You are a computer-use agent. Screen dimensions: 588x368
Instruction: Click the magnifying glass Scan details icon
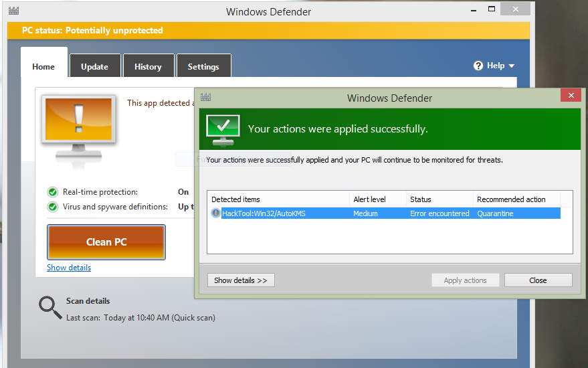coord(50,308)
